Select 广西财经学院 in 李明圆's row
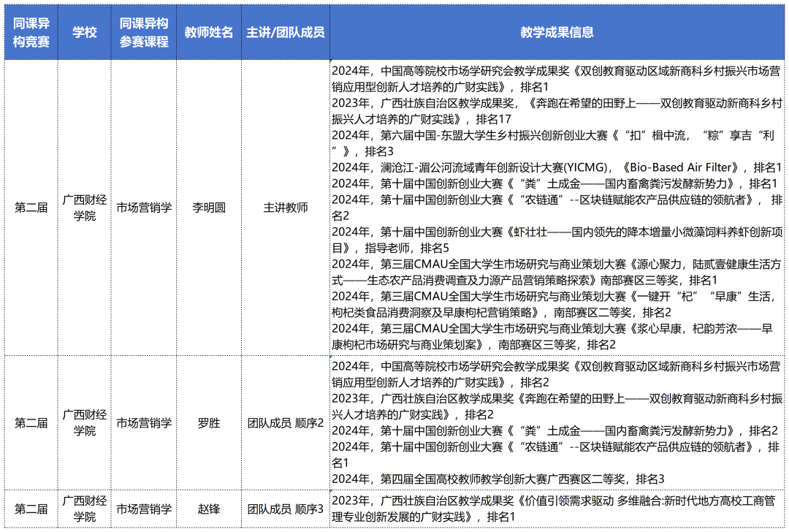This screenshot has width=789, height=532. (85, 208)
